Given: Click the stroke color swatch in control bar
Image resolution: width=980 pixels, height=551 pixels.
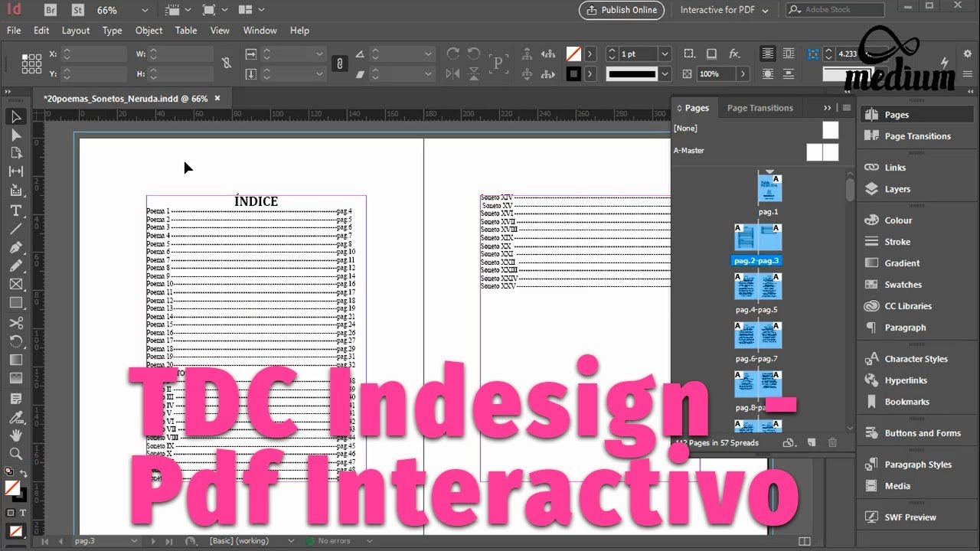Looking at the screenshot, I should (573, 74).
